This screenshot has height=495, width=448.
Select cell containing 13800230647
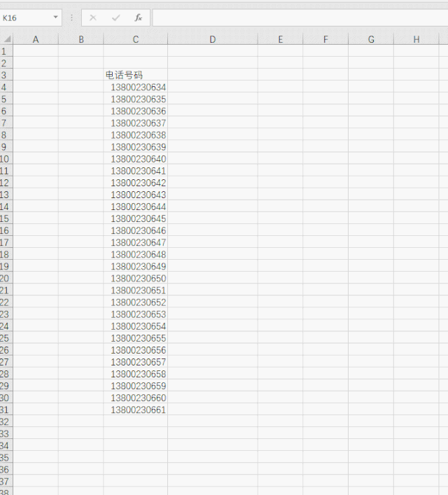135,242
